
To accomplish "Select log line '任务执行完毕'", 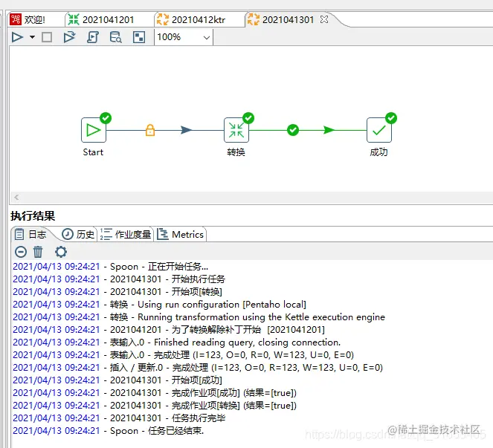I will [x=119, y=418].
